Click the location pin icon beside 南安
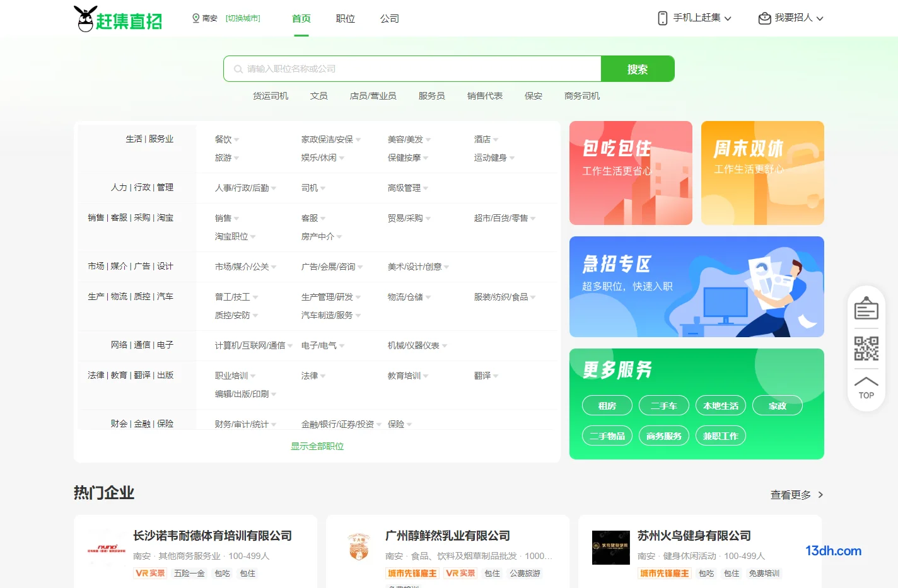The height and width of the screenshot is (588, 898). coord(195,18)
